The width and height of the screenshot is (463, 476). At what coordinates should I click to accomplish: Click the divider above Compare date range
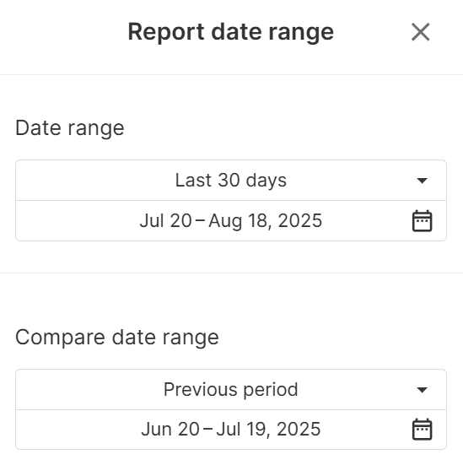point(231,273)
